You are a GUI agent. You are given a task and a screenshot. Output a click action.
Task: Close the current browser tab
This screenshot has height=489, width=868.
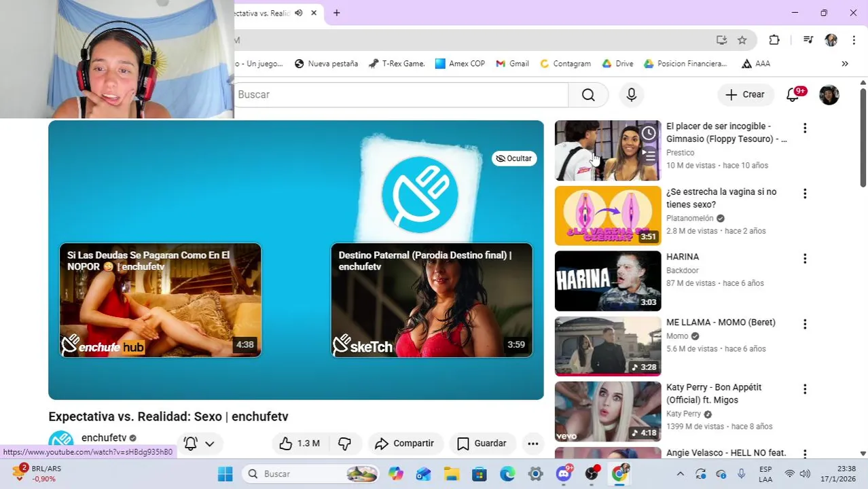(x=314, y=13)
